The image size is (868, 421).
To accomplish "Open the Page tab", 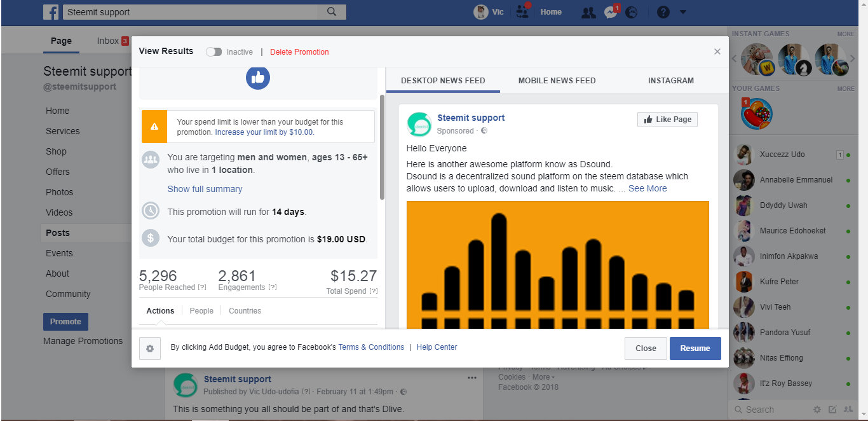I will coord(61,41).
